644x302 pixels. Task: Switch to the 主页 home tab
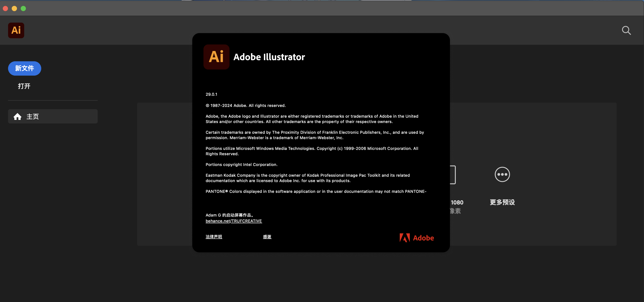32,116
